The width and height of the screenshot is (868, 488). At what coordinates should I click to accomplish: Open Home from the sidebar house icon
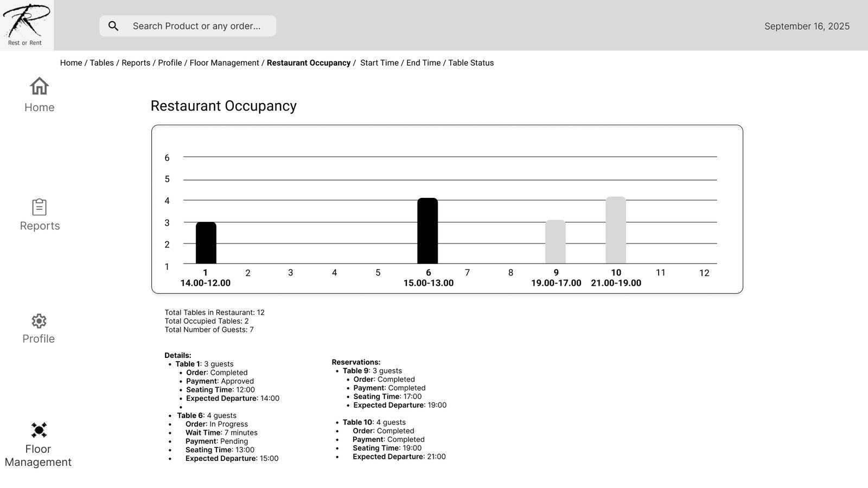click(x=39, y=86)
